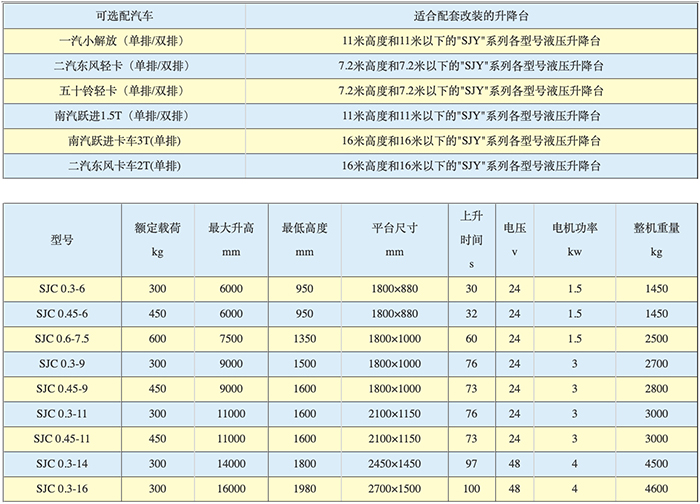Screen dimensions: 700x504
Task: Click the minimum height value 1800
Action: click(304, 464)
